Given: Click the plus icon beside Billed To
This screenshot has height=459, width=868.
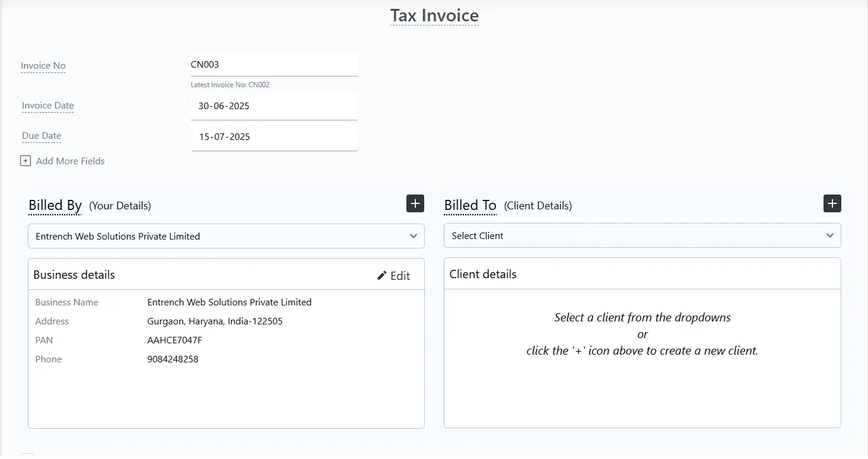Looking at the screenshot, I should click(832, 203).
